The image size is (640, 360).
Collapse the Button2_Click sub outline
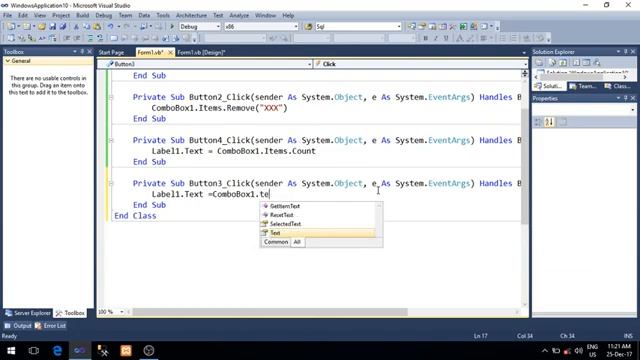(111, 97)
